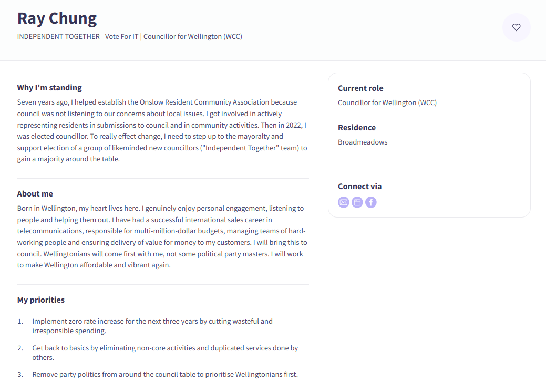
Task: Click the Residence heading
Action: pyautogui.click(x=356, y=128)
